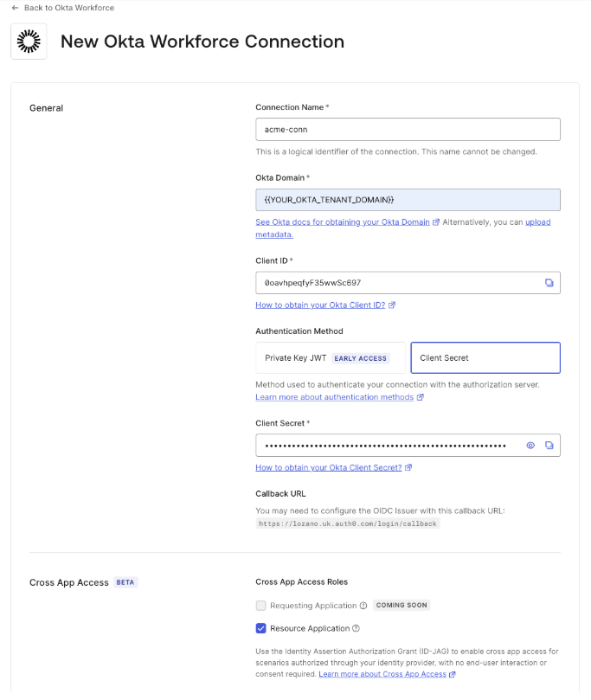Select Private Key JWT authentication method
Image resolution: width=591 pixels, height=700 pixels.
331,357
